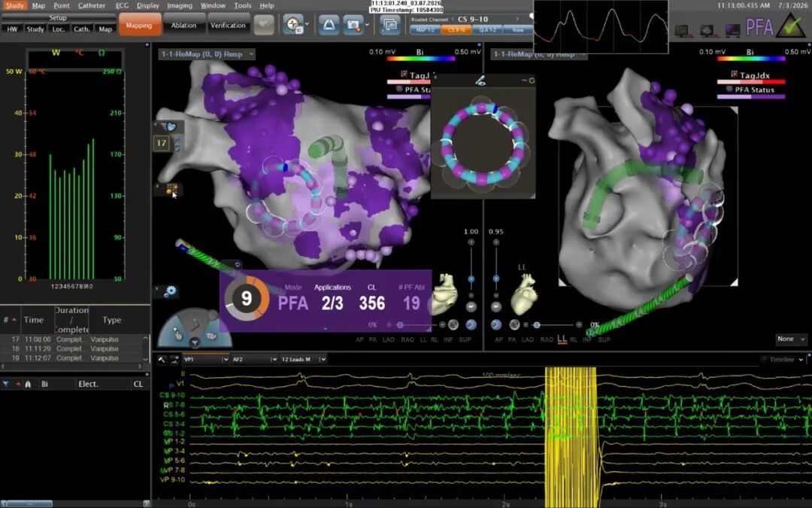Click the horizontal scrollbar at bottom left

coord(29,503)
